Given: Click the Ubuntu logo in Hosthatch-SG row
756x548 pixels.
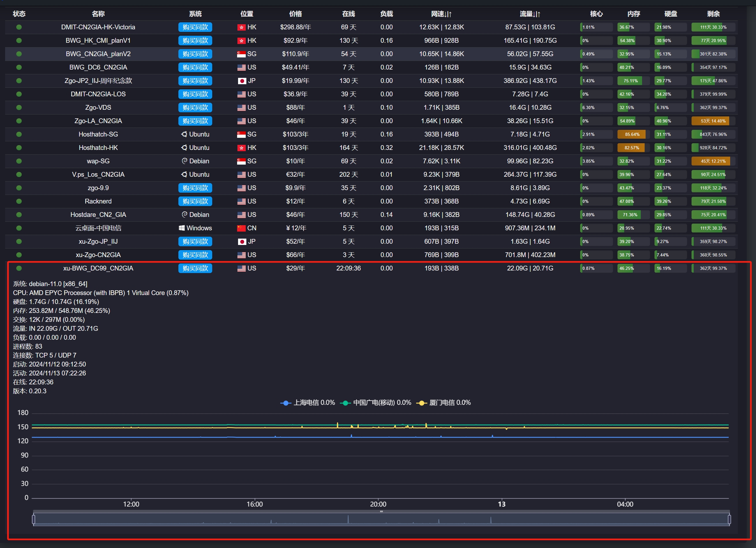Looking at the screenshot, I should coord(184,134).
